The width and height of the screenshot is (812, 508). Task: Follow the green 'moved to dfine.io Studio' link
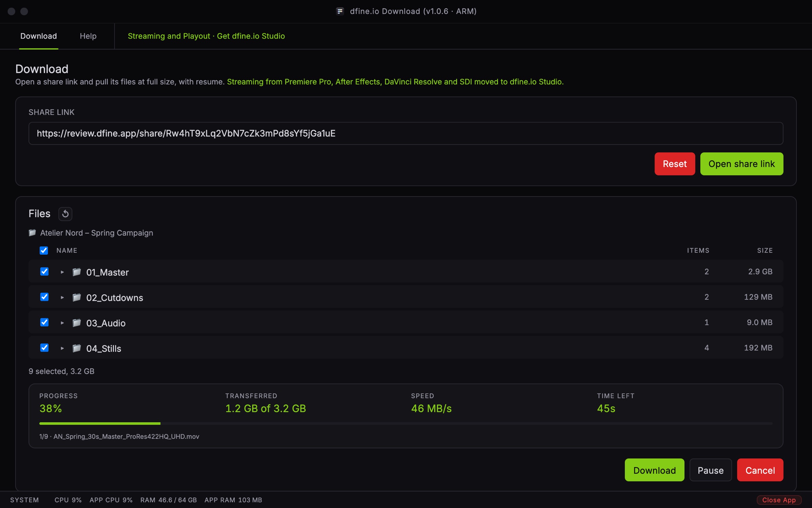tap(395, 82)
